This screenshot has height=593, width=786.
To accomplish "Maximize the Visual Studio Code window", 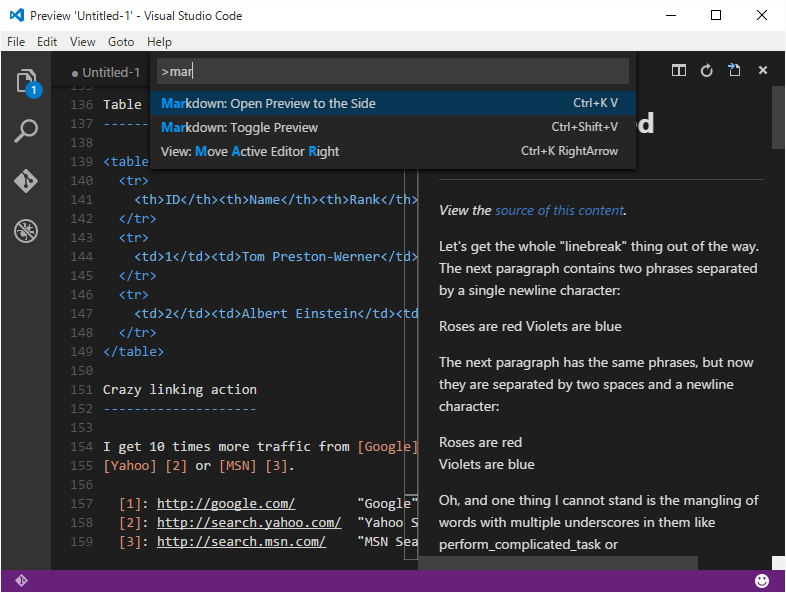I will pyautogui.click(x=716, y=16).
